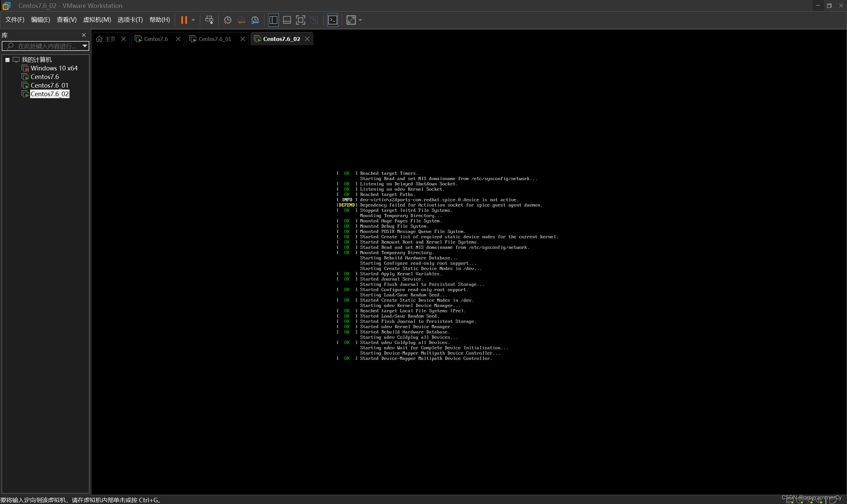The height and width of the screenshot is (504, 847).
Task: Open the 虚拟机(M) menu
Action: click(x=97, y=19)
